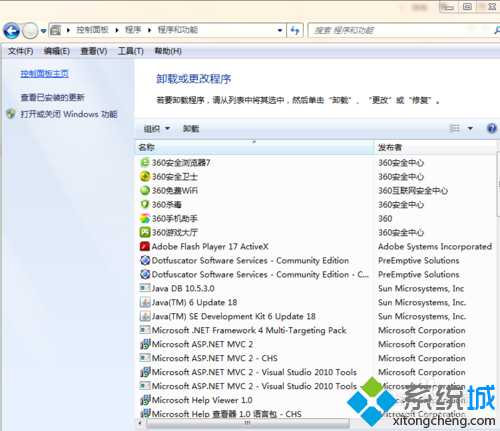Sort by the 名称 column header
The height and width of the screenshot is (431, 500).
click(x=254, y=147)
